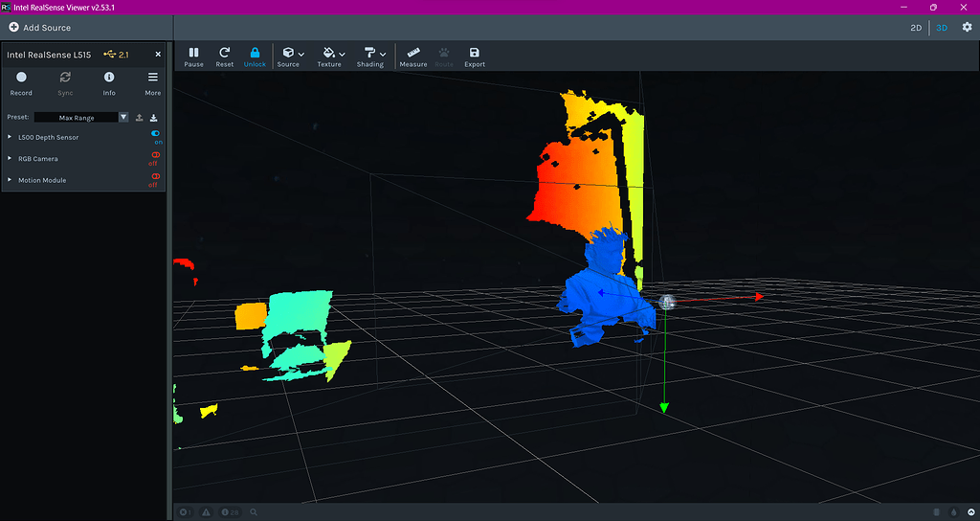Switch to the 2D view tab
Viewport: 980px width, 521px height.
tap(916, 28)
